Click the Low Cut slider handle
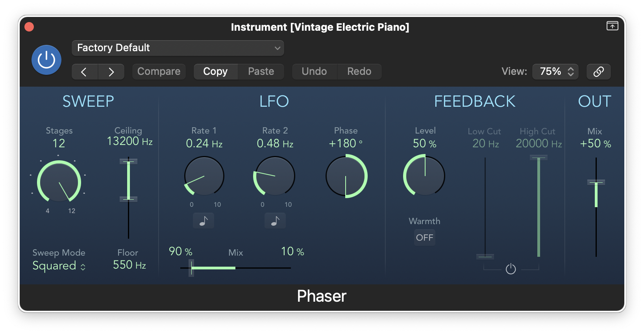644x334 pixels. [485, 257]
